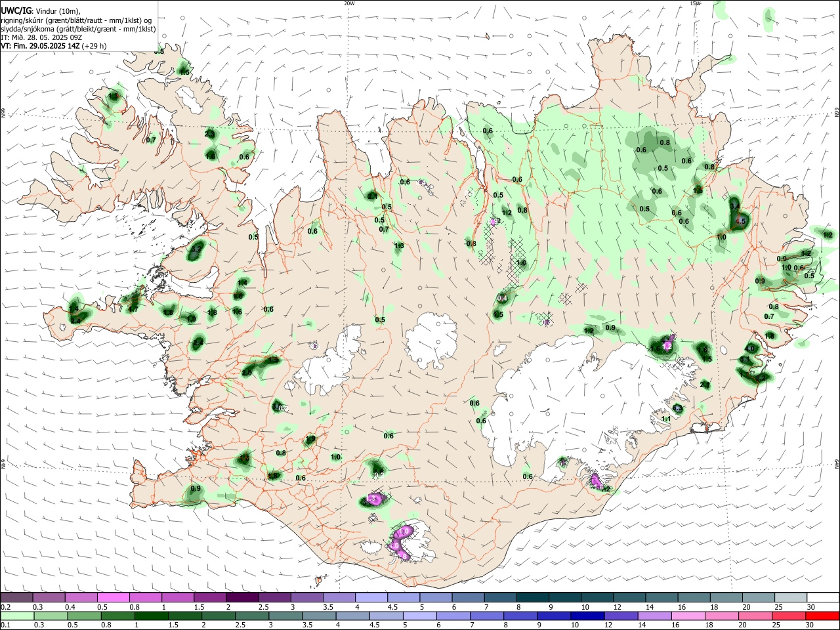Click the 'IT: Mið. 28. 05. 2025 09Z' line
Viewport: 840px width, 630px height.
[x=41, y=37]
